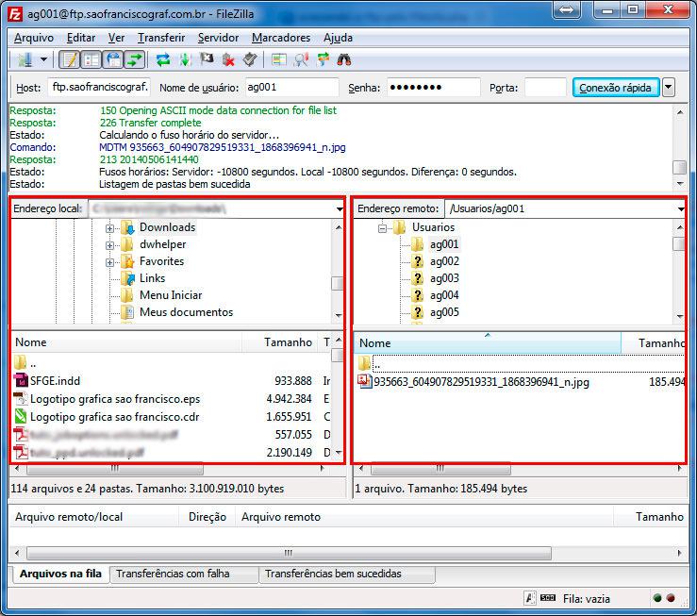
Task: Switch to Transferências bem sucedidas tab
Action: [347, 574]
